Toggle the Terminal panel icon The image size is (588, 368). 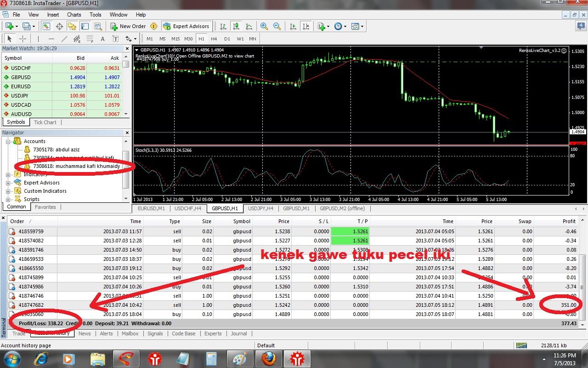coord(85,26)
